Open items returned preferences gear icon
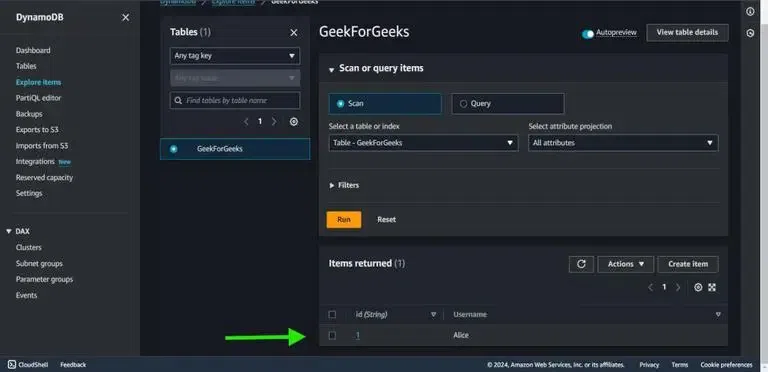This screenshot has width=768, height=372. point(698,287)
